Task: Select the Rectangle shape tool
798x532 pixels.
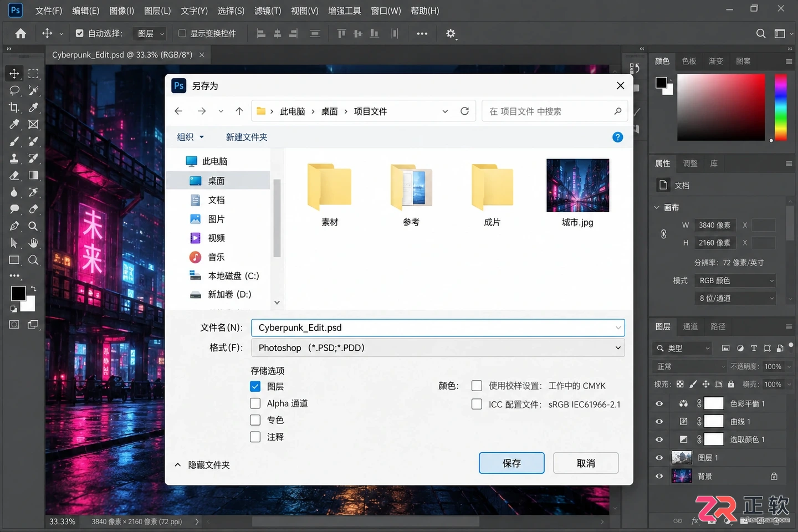Action: tap(14, 260)
